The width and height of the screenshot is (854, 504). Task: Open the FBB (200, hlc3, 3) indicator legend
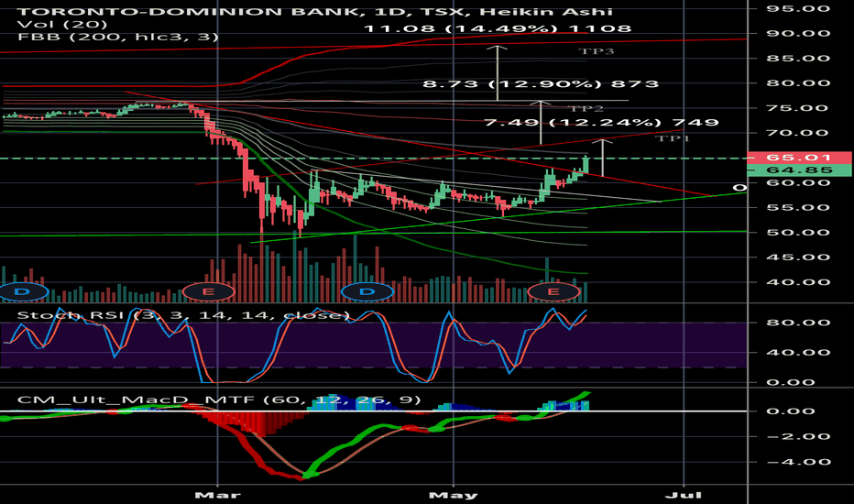117,37
